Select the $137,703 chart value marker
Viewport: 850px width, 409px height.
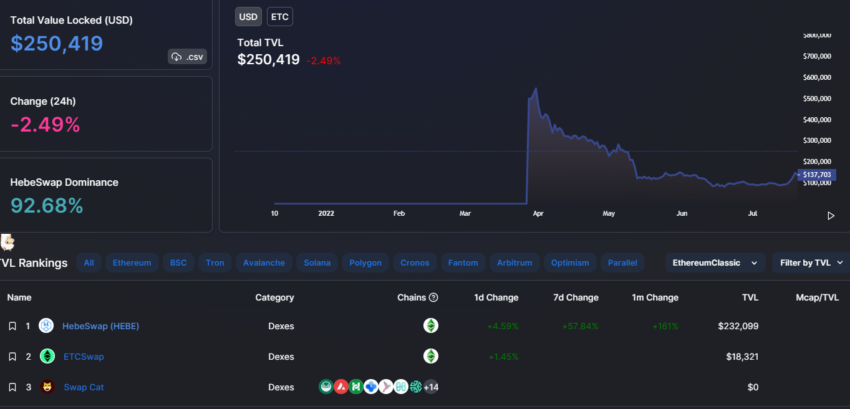[816, 175]
